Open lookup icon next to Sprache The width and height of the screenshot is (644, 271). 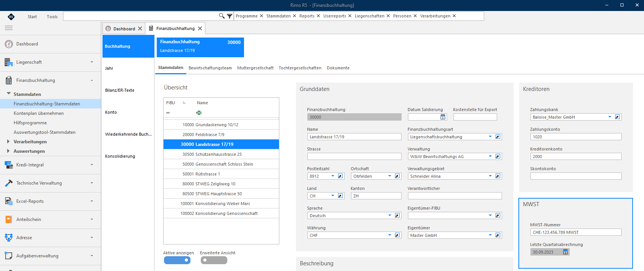[x=397, y=216]
